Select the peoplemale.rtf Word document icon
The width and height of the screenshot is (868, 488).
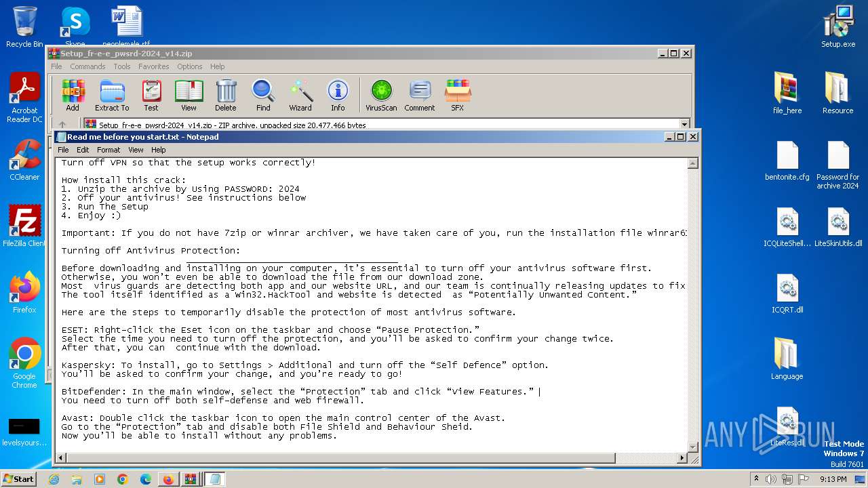(126, 27)
